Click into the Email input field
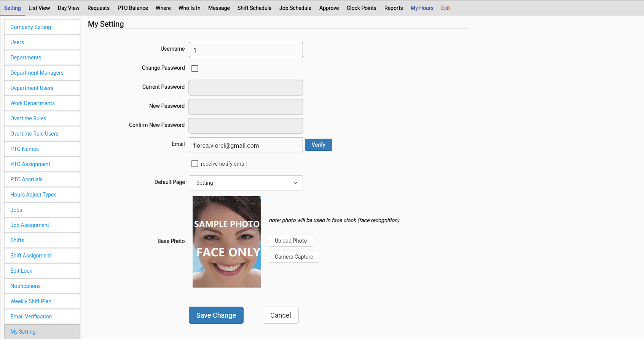This screenshot has height=339, width=644. (x=246, y=145)
